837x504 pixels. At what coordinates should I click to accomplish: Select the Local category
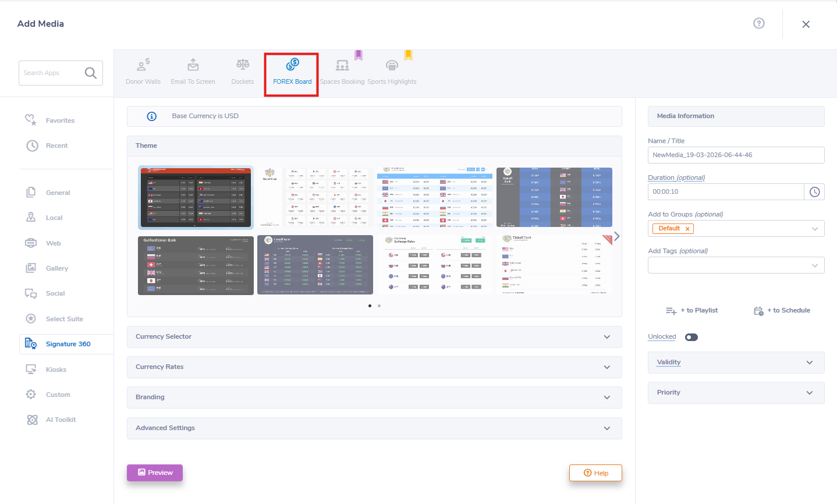pos(44,218)
